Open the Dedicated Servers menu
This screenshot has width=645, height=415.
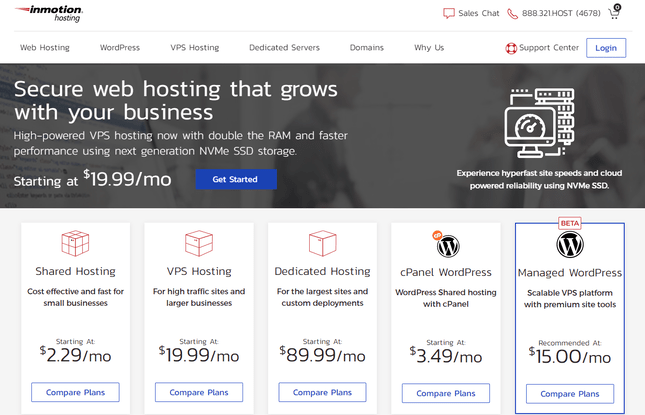(284, 48)
